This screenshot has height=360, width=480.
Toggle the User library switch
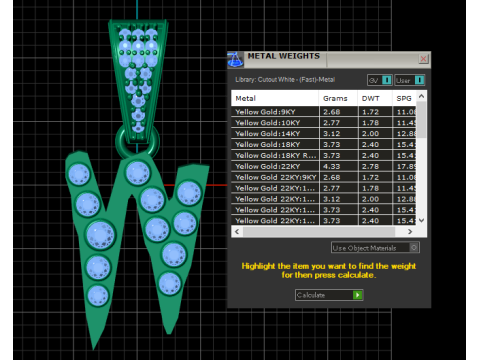click(x=410, y=80)
